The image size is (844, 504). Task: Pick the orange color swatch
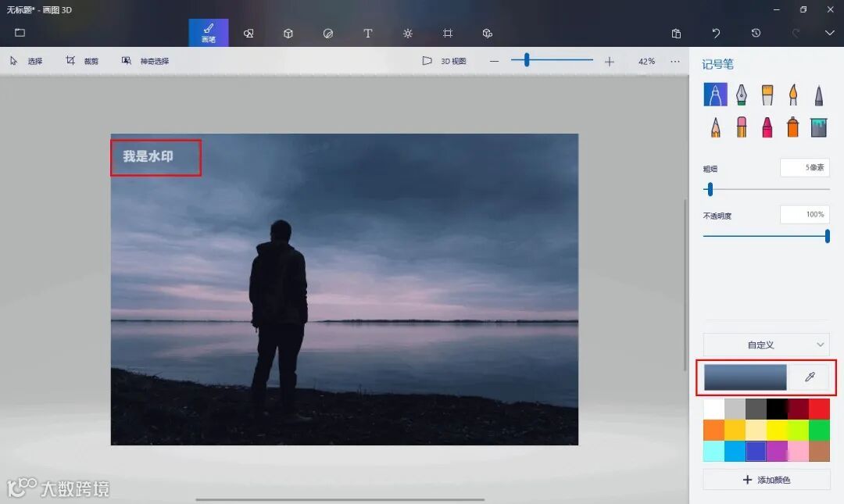point(713,430)
